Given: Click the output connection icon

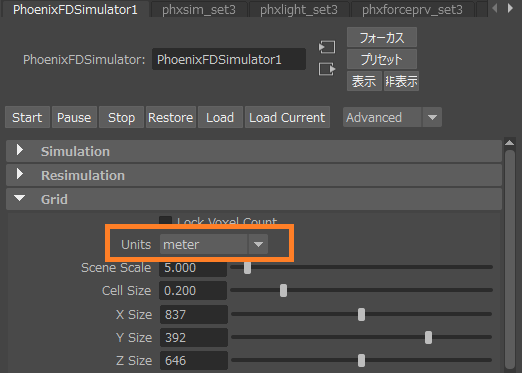Looking at the screenshot, I should 327,69.
